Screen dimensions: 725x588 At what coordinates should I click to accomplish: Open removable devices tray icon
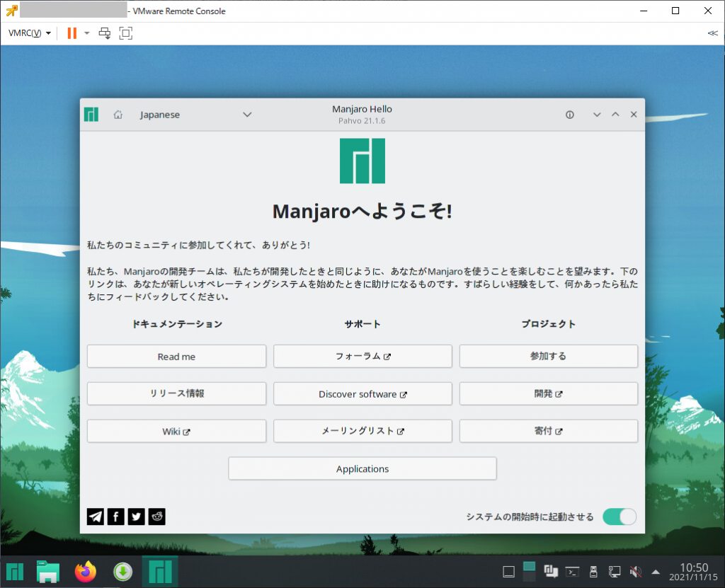[594, 572]
